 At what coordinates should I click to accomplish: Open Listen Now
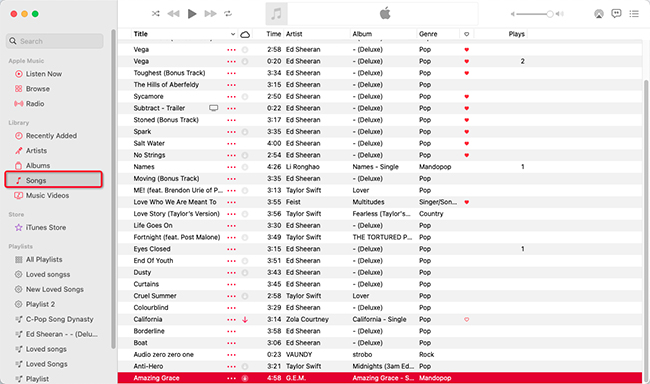[x=44, y=74]
